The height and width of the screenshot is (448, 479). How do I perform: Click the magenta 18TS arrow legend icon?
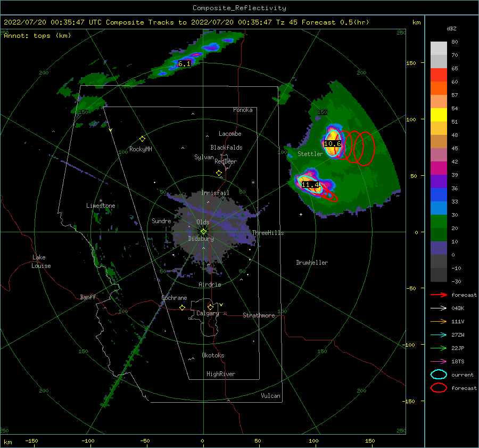(x=439, y=362)
